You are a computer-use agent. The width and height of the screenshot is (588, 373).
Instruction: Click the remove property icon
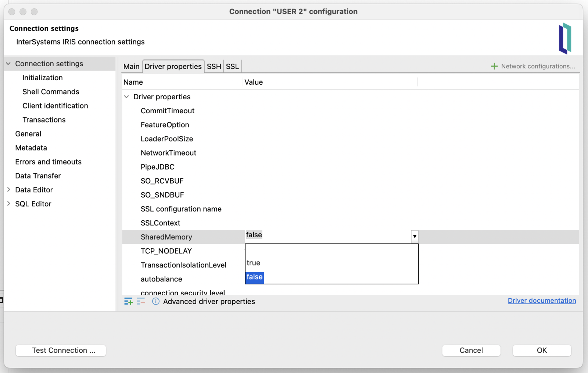coord(141,302)
